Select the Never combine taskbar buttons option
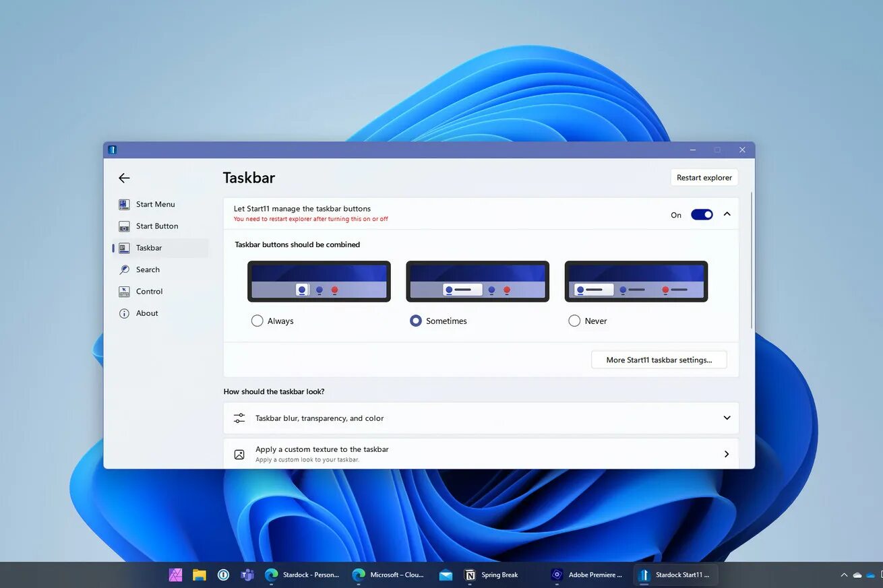 (x=574, y=321)
